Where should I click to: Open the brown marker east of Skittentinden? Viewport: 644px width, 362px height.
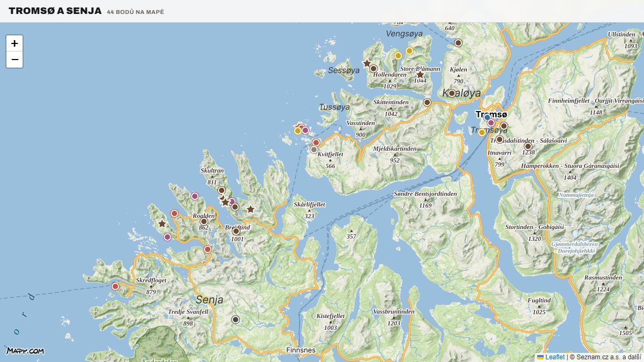427,102
